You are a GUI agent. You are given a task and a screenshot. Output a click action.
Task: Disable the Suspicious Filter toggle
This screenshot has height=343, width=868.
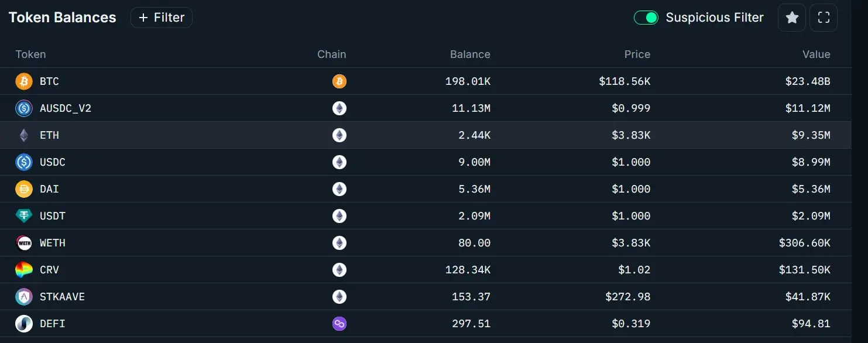point(646,18)
